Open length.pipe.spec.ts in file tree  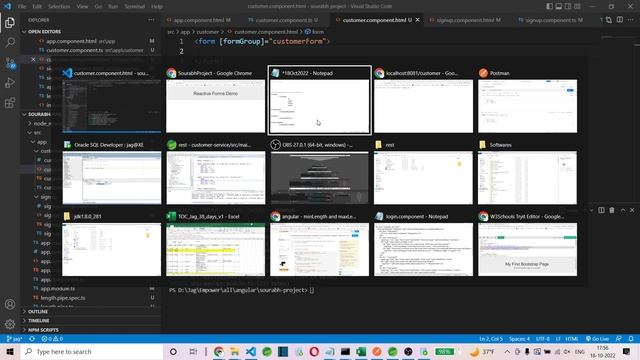[91, 298]
